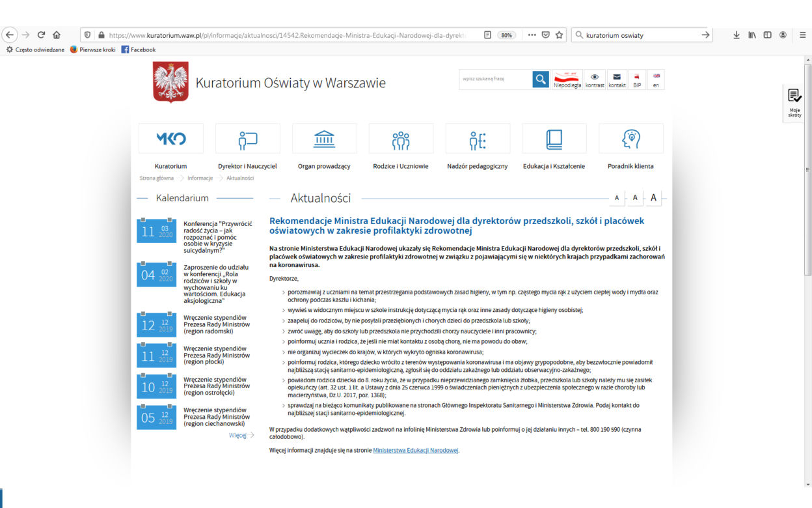Open 'Ministerstwa Edukacji Narodowej' link
This screenshot has height=508, width=812.
[416, 450]
